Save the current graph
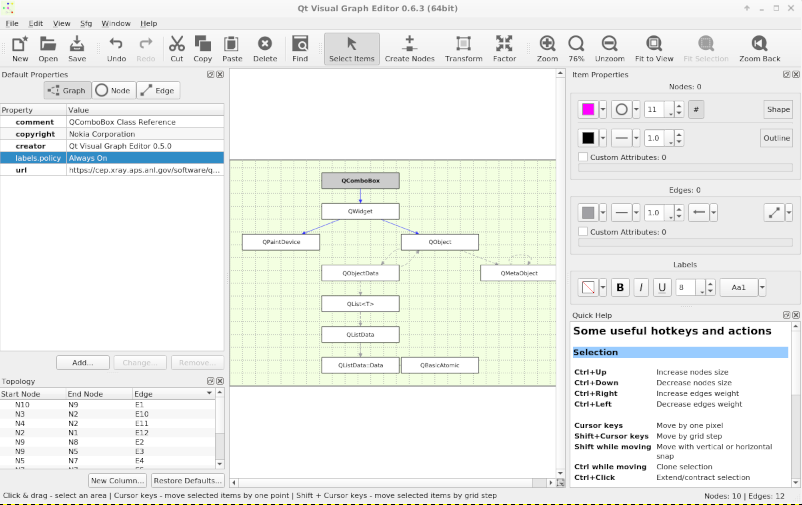 click(77, 49)
